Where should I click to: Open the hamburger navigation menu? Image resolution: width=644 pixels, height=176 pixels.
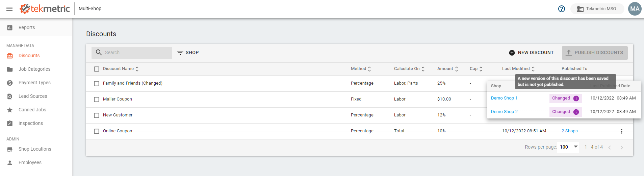(9, 9)
